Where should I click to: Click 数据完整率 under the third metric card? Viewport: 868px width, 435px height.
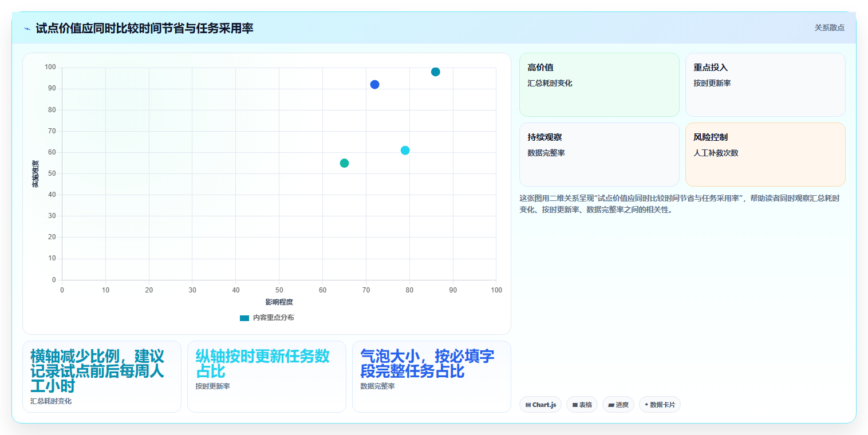pyautogui.click(x=377, y=386)
